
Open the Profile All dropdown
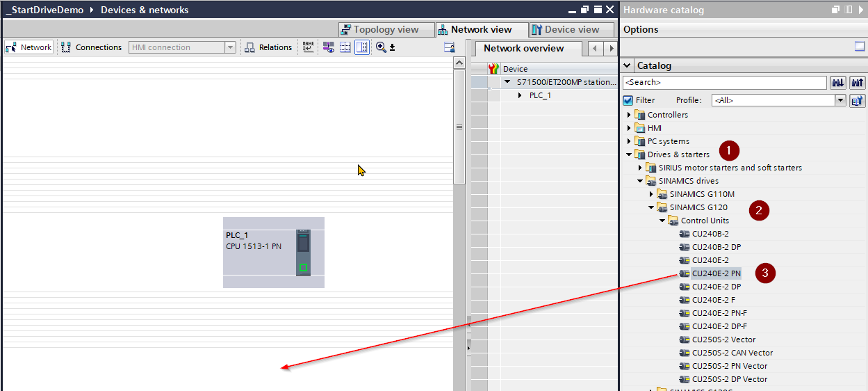tap(840, 100)
